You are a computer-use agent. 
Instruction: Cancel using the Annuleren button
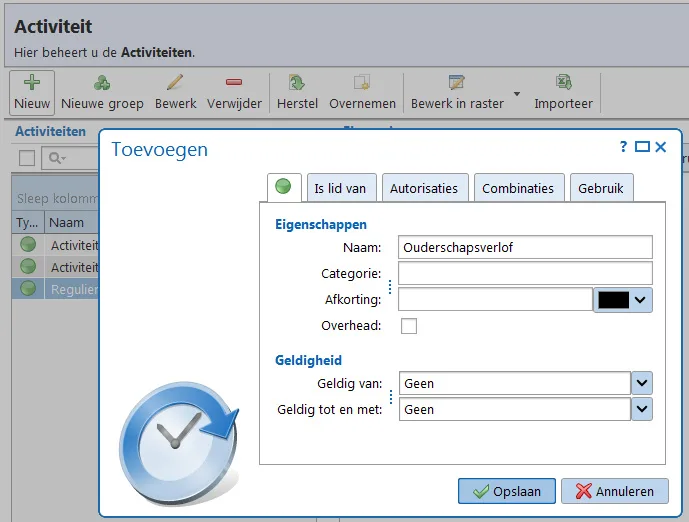click(x=615, y=491)
